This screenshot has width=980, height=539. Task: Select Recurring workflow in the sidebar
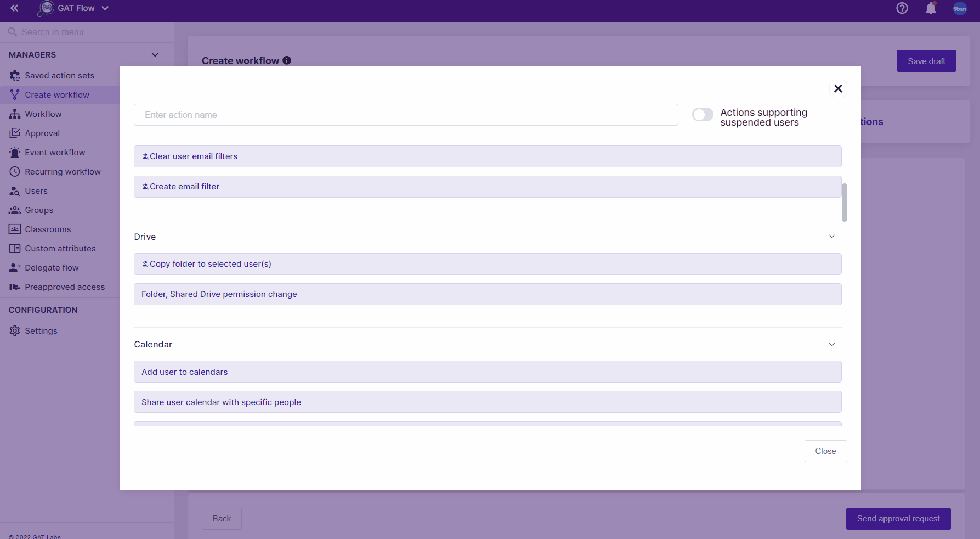63,171
